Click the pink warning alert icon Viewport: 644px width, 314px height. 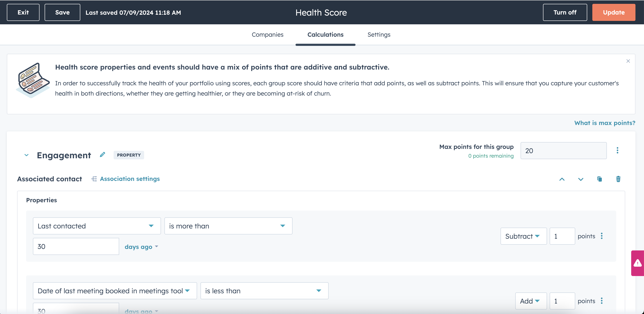(638, 263)
